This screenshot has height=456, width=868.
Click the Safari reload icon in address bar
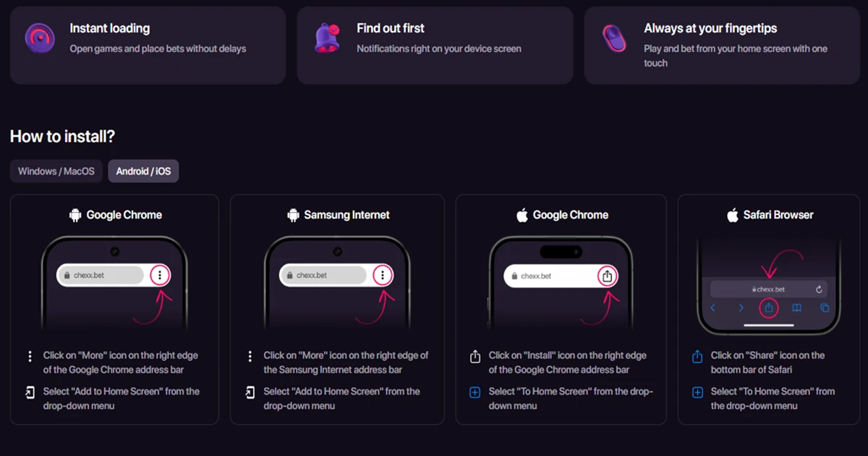pyautogui.click(x=819, y=290)
